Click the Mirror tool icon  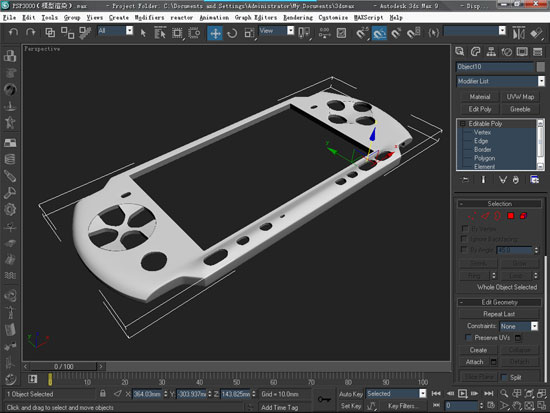[x=519, y=33]
